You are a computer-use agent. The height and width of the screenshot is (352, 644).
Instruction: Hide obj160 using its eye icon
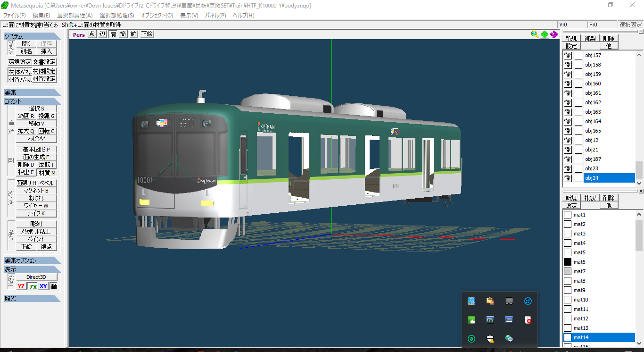click(568, 84)
